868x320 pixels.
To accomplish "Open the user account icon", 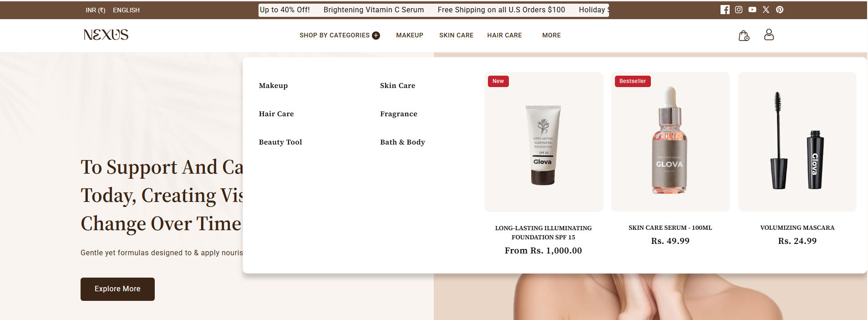I will 769,35.
